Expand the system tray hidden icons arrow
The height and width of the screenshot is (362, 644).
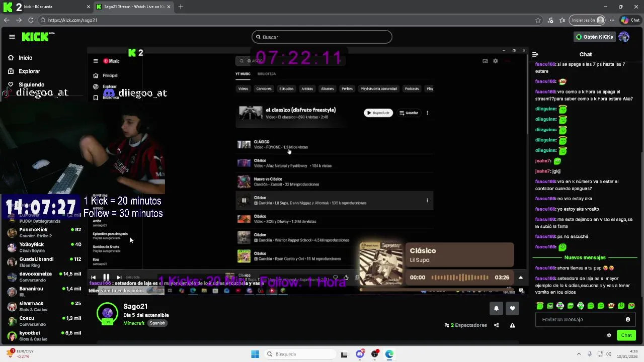579,354
